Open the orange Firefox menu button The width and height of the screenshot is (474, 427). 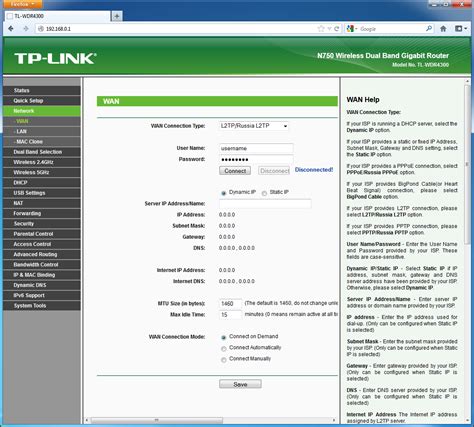tap(23, 4)
